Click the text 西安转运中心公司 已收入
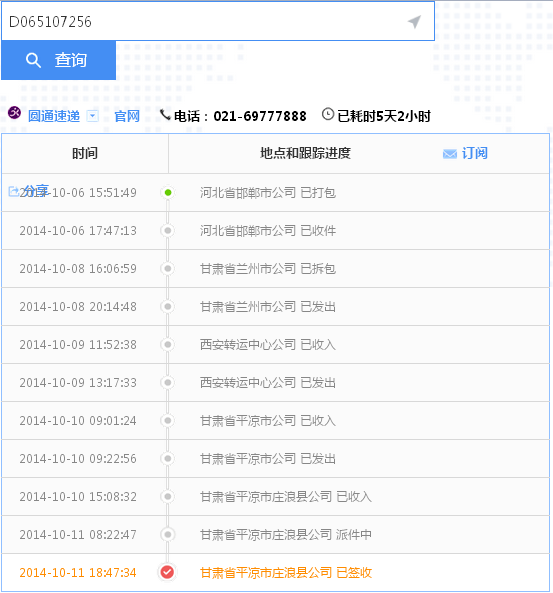The image size is (553, 593). click(268, 345)
